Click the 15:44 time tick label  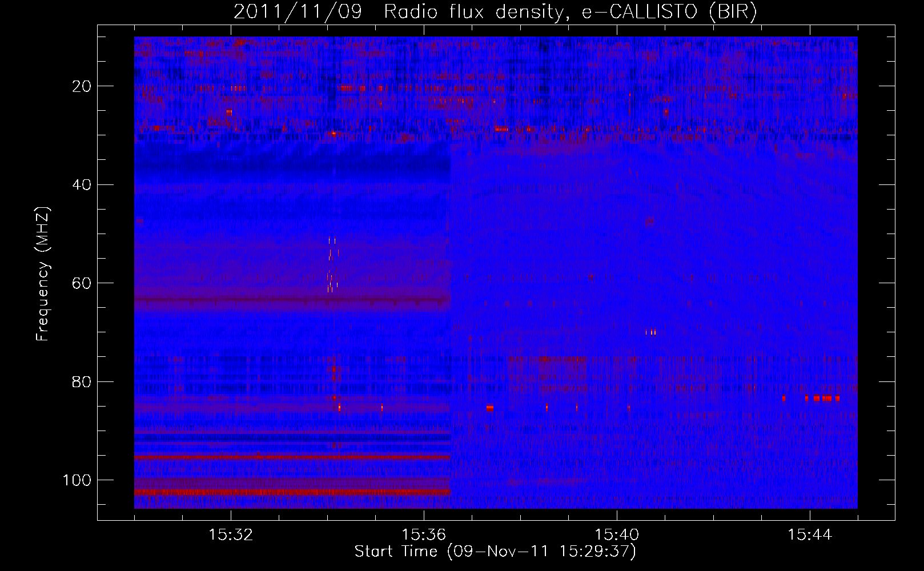pos(810,535)
